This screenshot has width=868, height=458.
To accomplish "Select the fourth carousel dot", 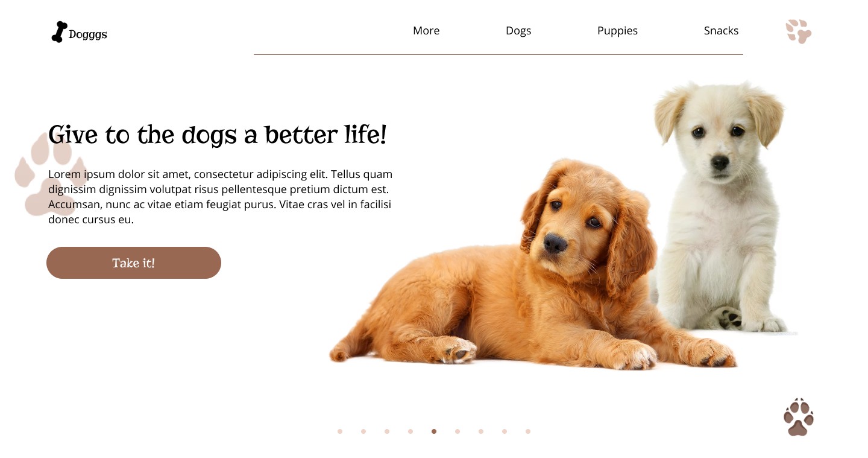I will point(410,431).
